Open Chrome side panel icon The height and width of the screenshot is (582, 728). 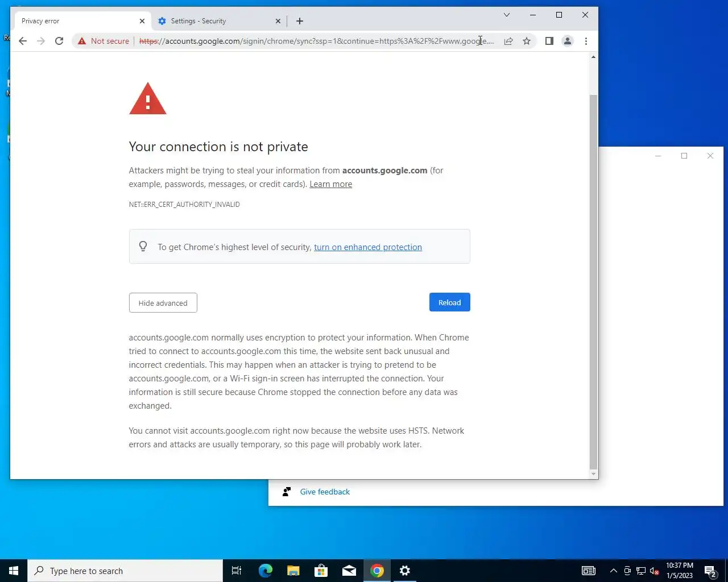pyautogui.click(x=549, y=41)
